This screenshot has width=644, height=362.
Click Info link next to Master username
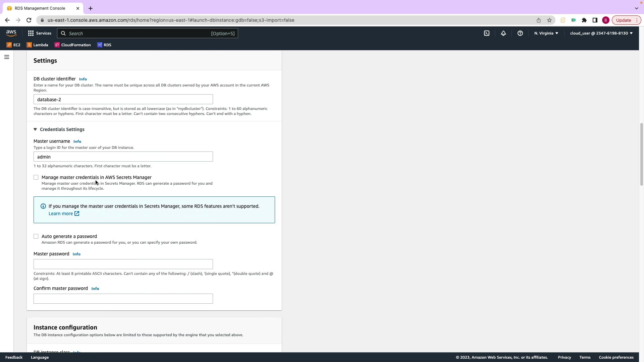point(77,141)
